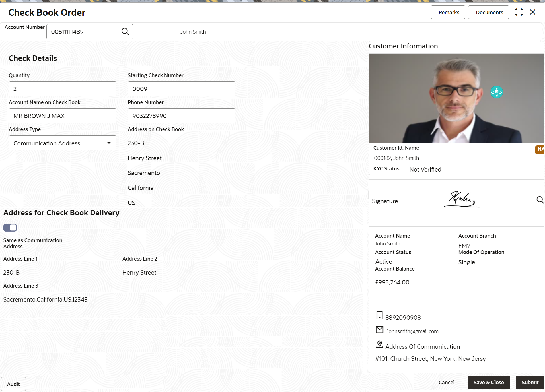The image size is (545, 392).
Task: Click the Starting Check Number field
Action: (182, 89)
